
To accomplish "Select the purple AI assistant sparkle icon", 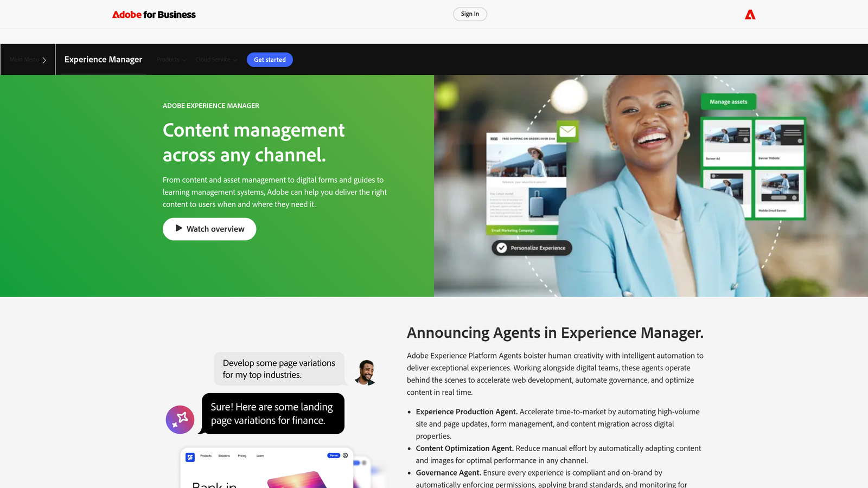I will (180, 419).
